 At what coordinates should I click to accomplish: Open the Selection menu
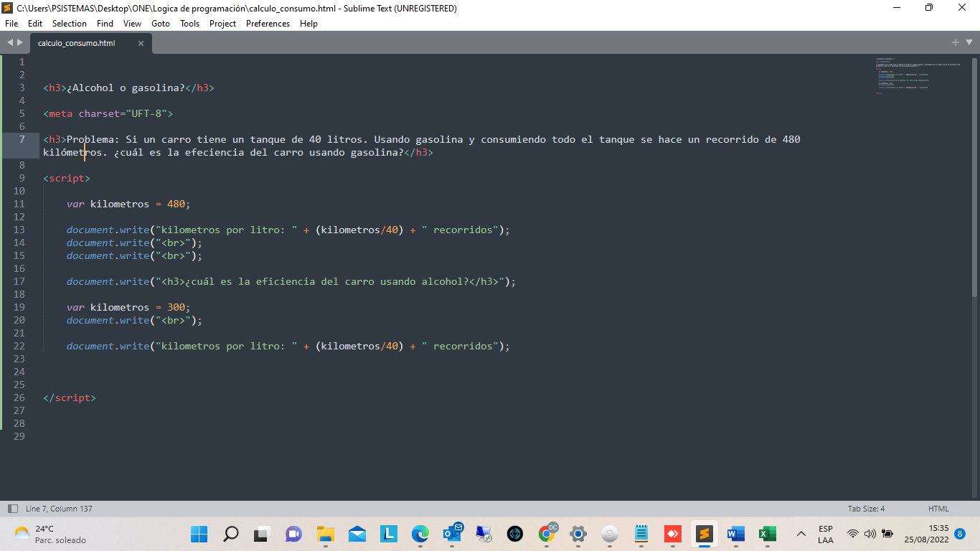70,23
